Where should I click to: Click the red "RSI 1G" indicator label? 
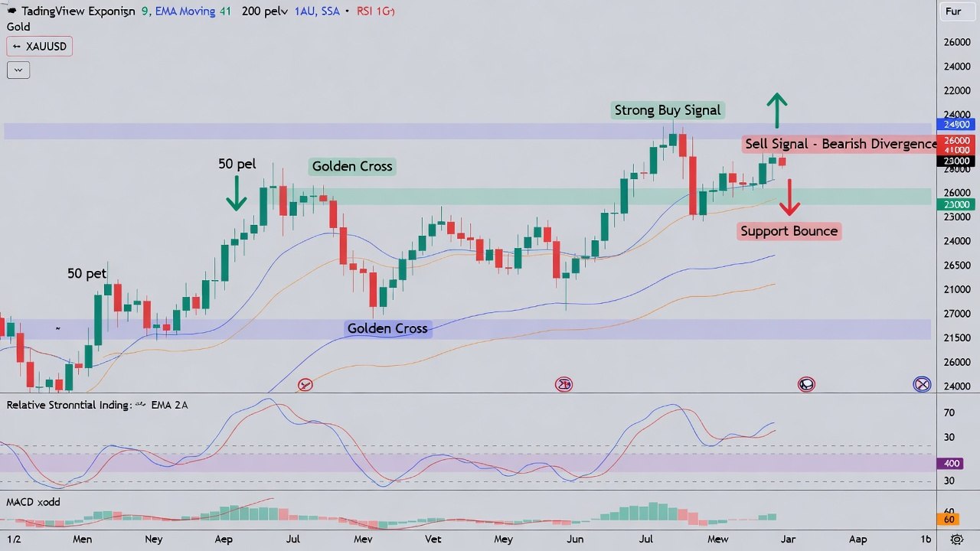377,11
